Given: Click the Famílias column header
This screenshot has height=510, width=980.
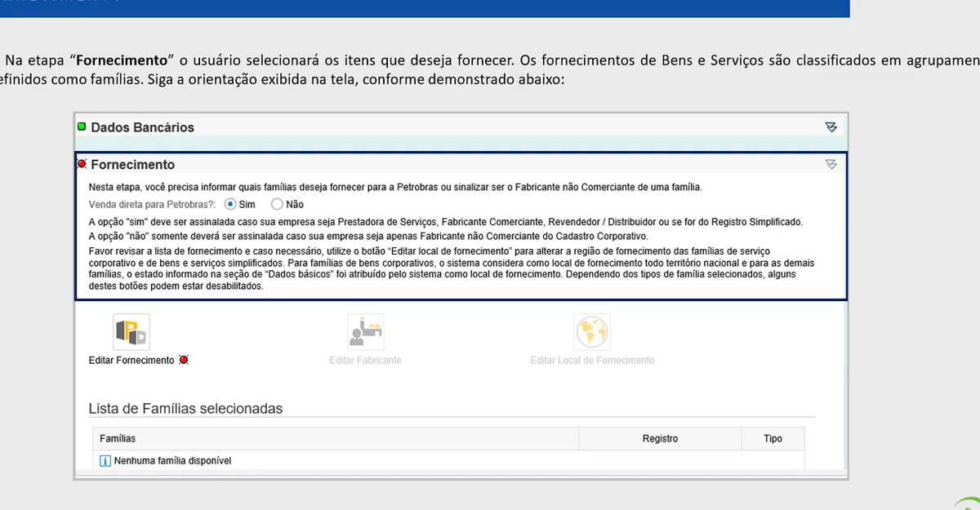Looking at the screenshot, I should click(x=336, y=439).
